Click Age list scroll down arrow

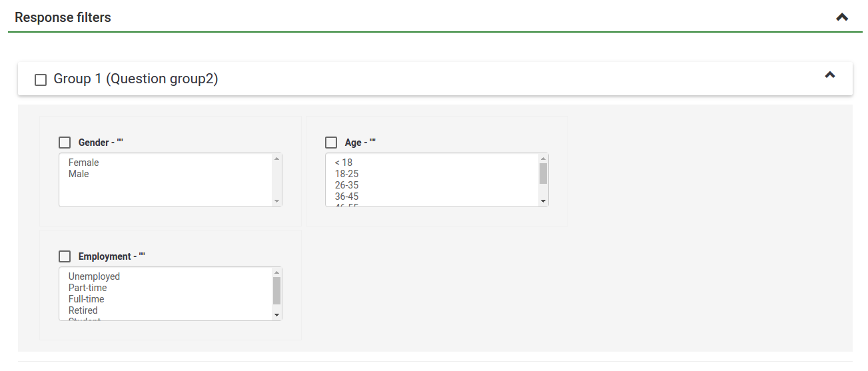[543, 200]
